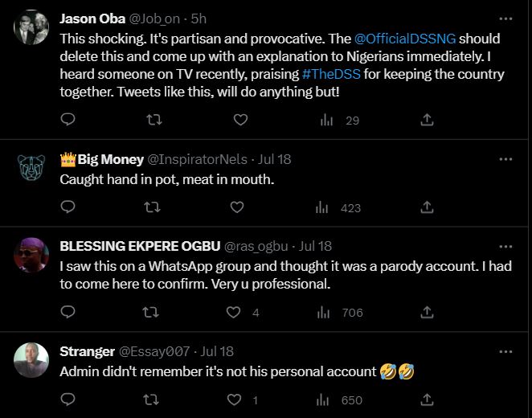This screenshot has height=418, width=532.
Task: Reply to Jason Oba's tweet
Action: tap(68, 120)
